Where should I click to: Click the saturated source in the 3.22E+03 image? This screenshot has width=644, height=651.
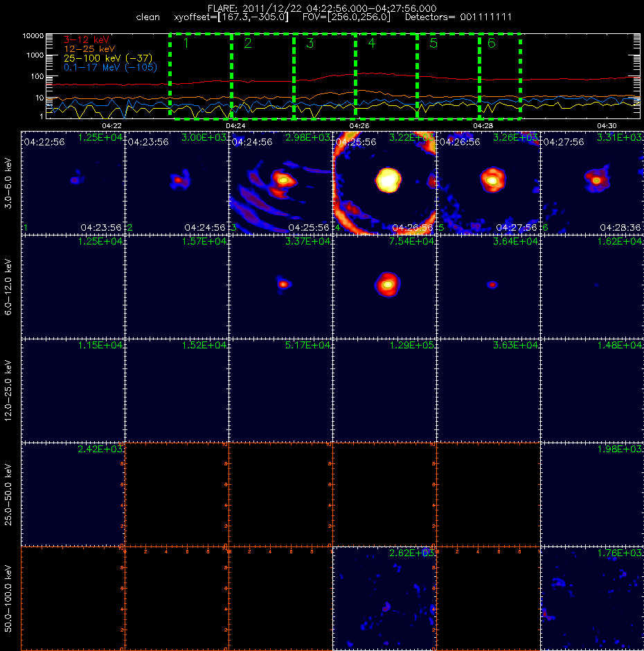click(x=388, y=180)
